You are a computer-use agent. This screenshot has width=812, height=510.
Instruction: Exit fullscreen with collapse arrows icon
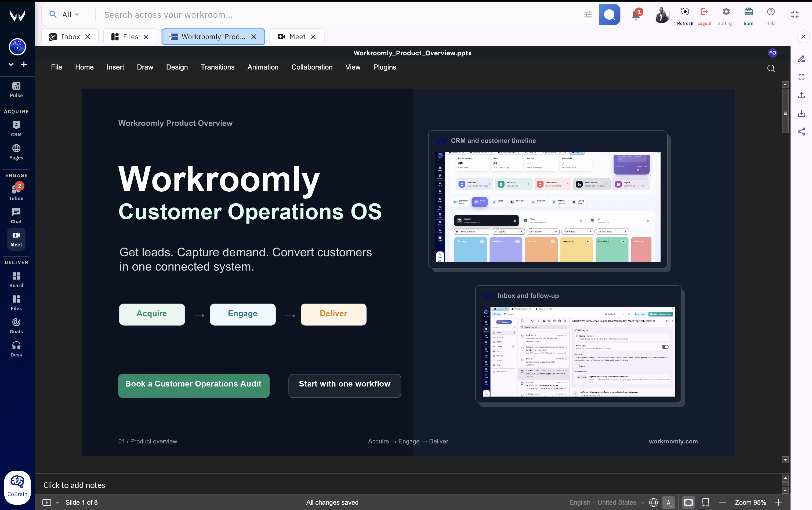coord(795,14)
